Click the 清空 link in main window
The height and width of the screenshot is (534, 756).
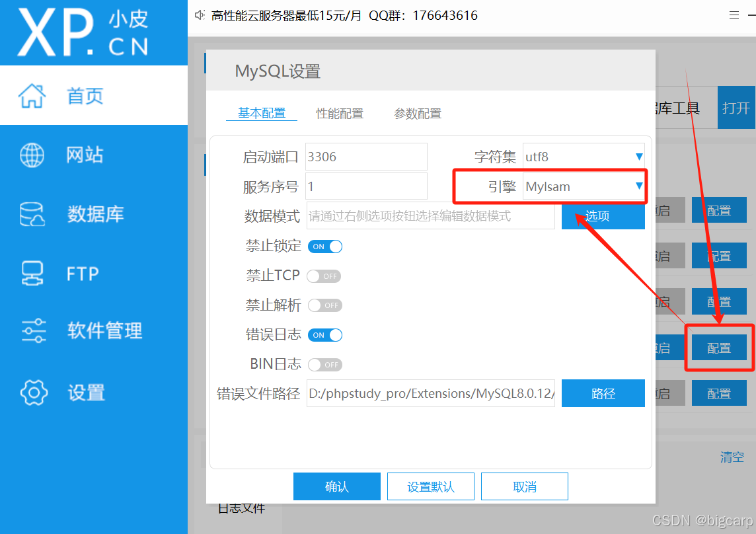pyautogui.click(x=732, y=457)
